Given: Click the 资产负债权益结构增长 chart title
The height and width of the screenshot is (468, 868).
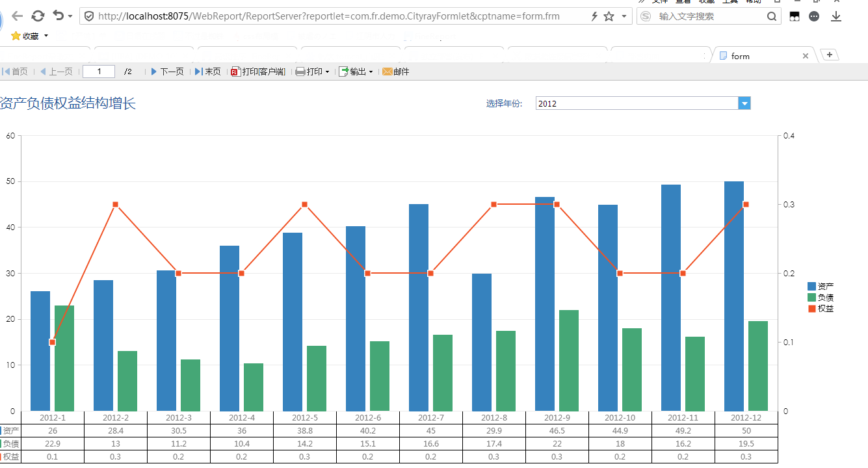Looking at the screenshot, I should (x=68, y=103).
